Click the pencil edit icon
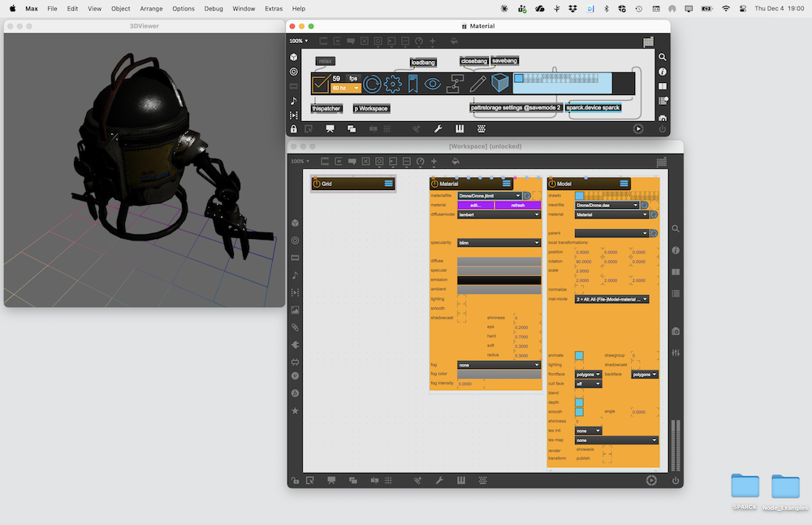 [x=477, y=83]
